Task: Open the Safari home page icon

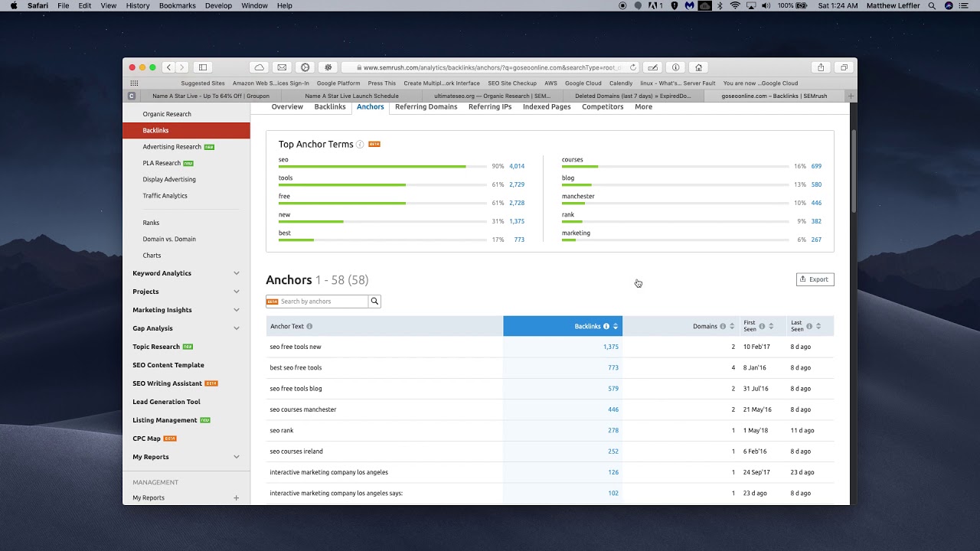Action: [x=698, y=67]
